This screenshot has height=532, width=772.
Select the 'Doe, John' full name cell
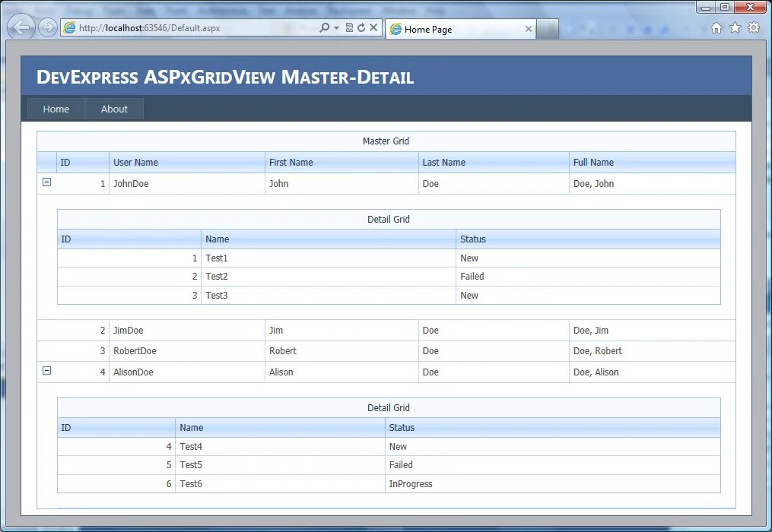[x=653, y=184]
